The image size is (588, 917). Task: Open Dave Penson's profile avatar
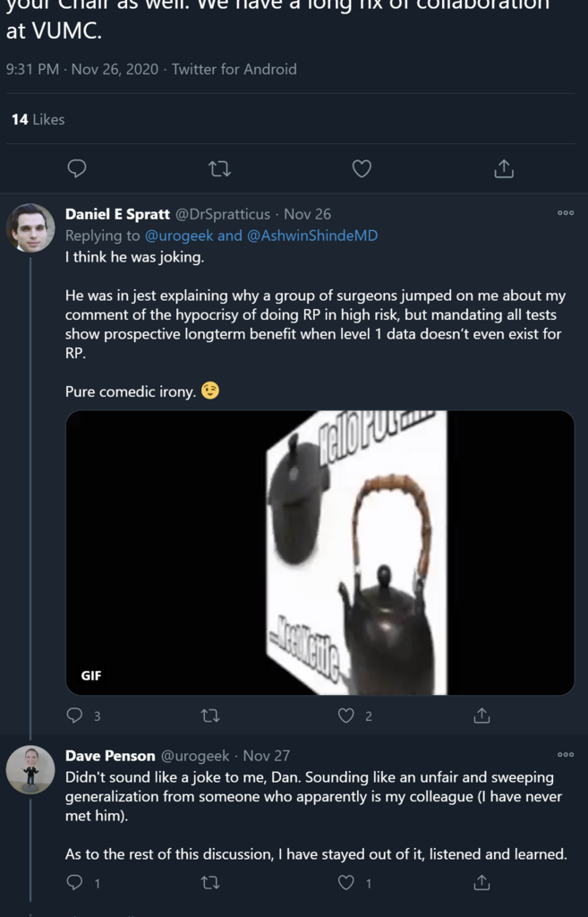coord(30,769)
